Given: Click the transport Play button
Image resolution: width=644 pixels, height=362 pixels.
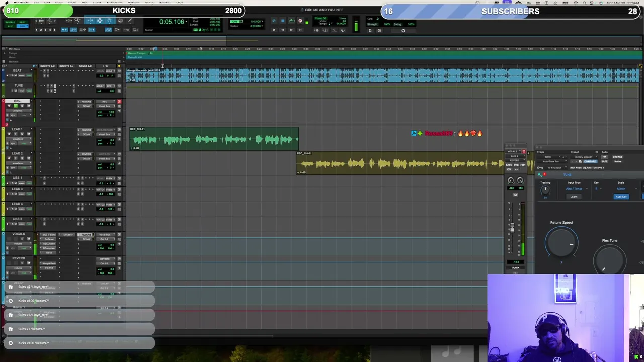Looking at the screenshot, I should 292,21.
